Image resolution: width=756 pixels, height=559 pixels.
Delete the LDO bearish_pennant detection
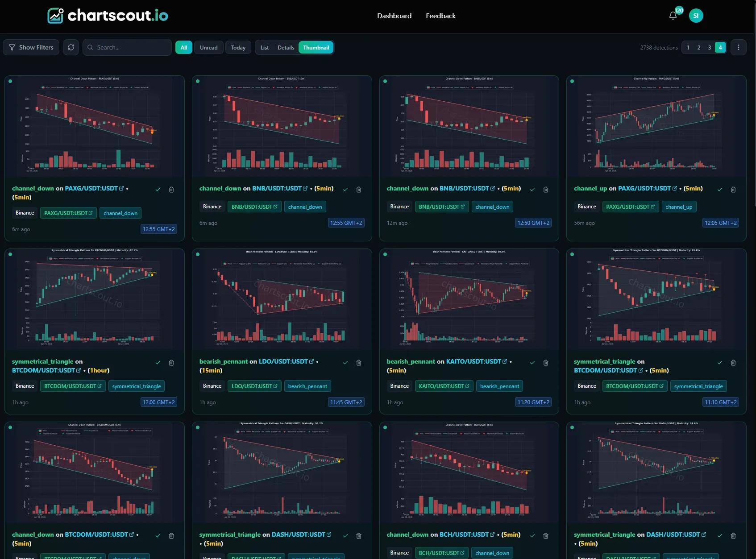pyautogui.click(x=359, y=363)
